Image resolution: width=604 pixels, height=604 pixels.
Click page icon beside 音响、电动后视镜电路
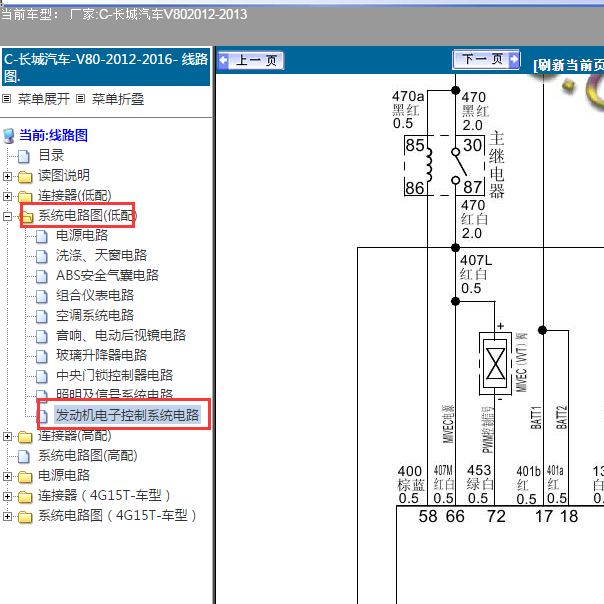pyautogui.click(x=42, y=336)
